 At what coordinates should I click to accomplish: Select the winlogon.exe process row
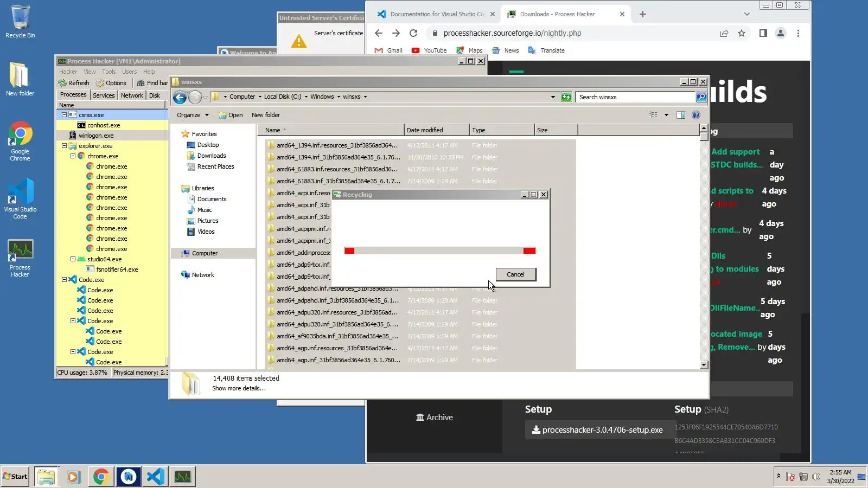tap(112, 136)
